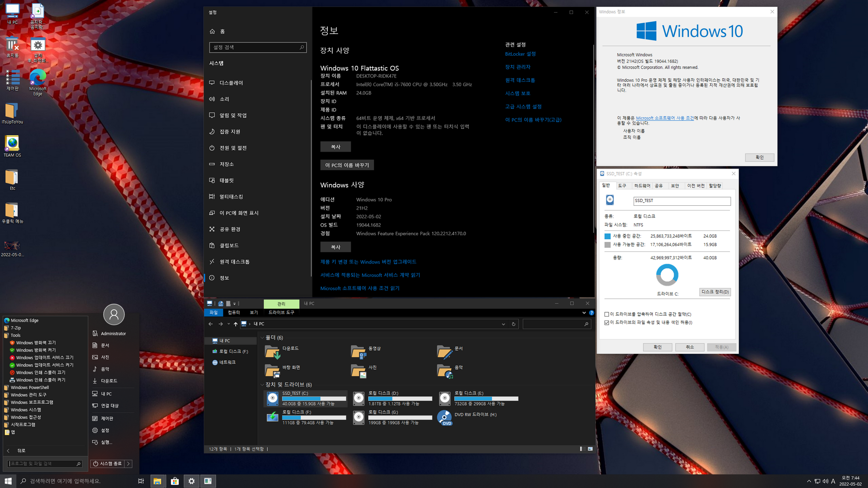Click 취소 in drive properties dialog
868x488 pixels.
click(690, 347)
